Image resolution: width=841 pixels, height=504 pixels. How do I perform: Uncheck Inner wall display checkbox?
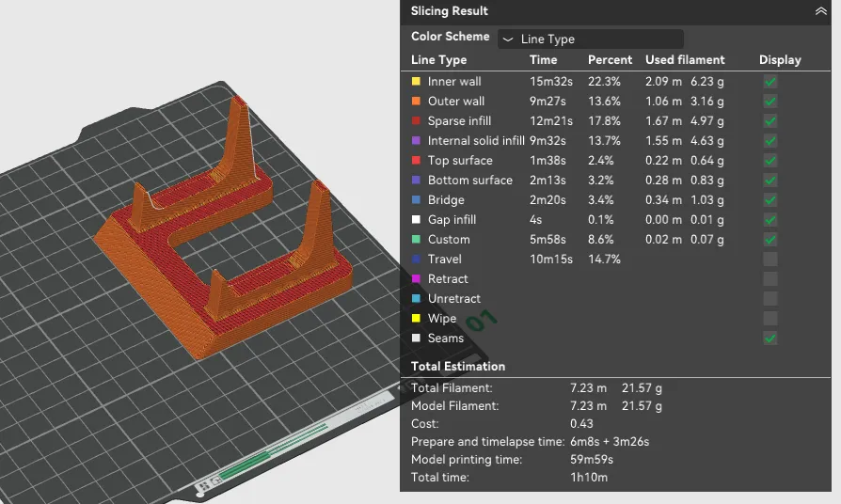(770, 82)
